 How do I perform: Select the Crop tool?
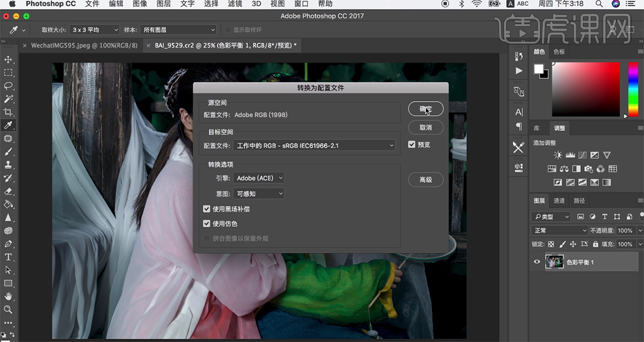(8, 112)
